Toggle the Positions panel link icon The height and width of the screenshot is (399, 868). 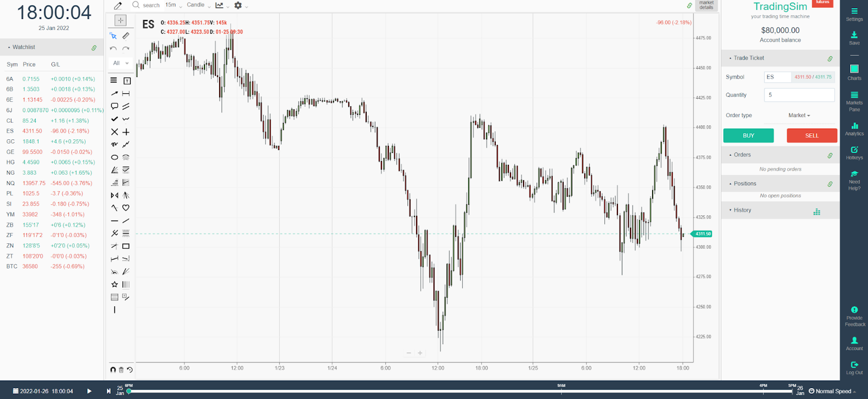(x=830, y=184)
